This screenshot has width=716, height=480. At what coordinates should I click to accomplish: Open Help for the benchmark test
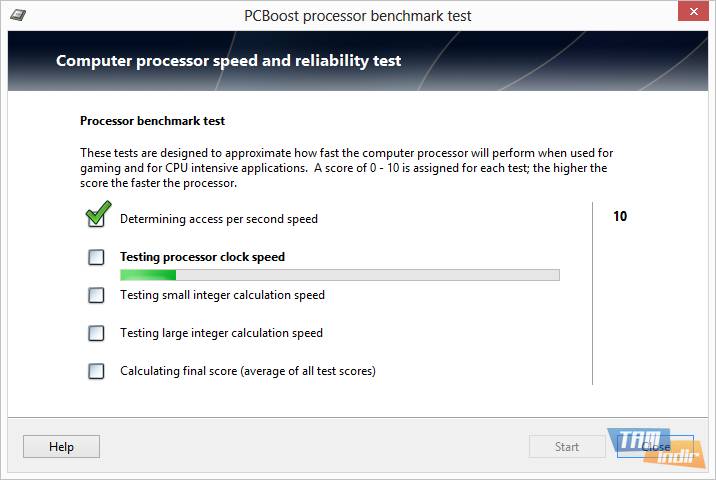coord(61,447)
